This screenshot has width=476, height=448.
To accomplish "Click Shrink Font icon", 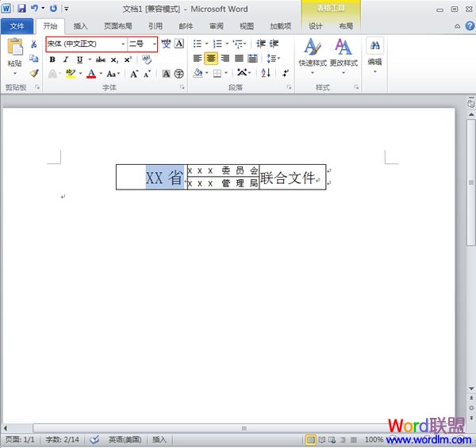I will tap(148, 74).
